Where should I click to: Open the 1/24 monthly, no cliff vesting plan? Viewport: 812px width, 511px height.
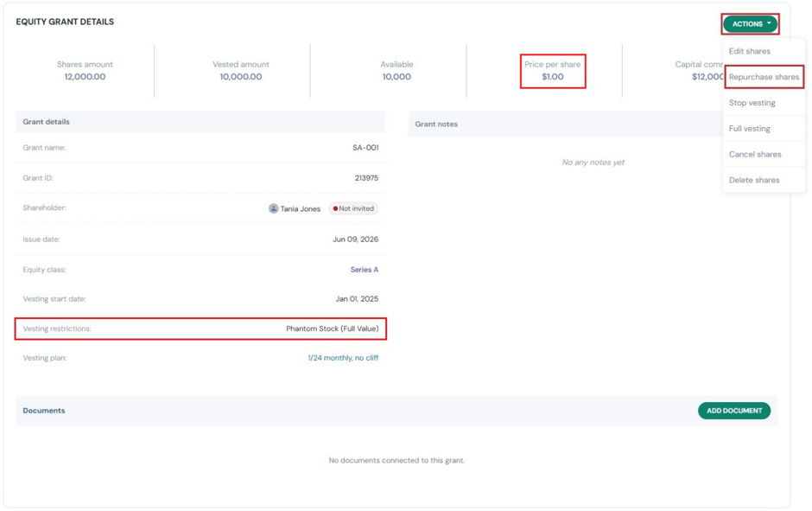343,358
